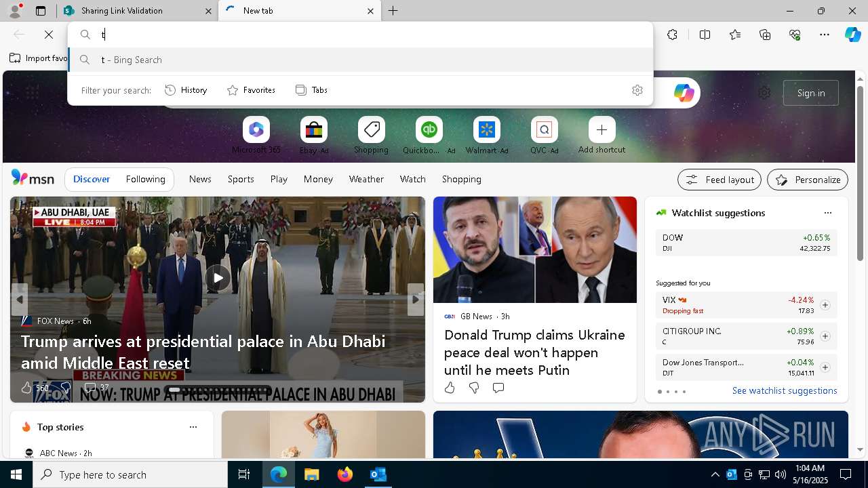Open Watchlist suggestions more options
This screenshot has height=488, width=868.
(827, 213)
